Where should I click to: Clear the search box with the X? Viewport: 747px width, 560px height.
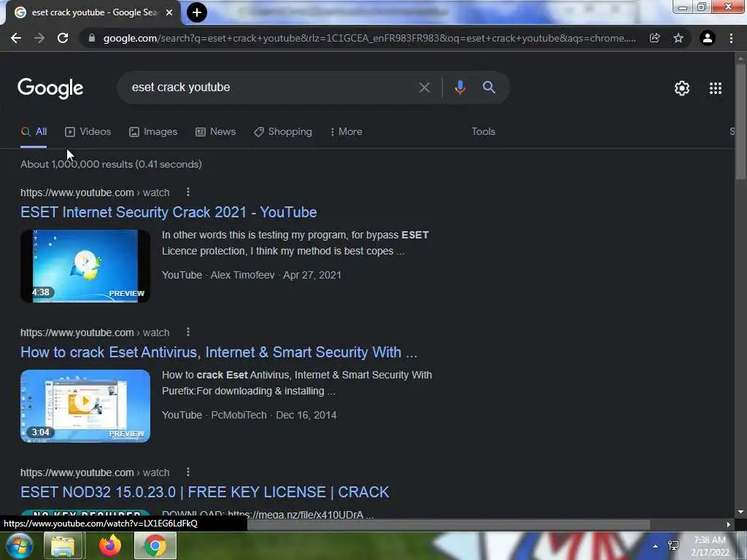click(x=424, y=87)
